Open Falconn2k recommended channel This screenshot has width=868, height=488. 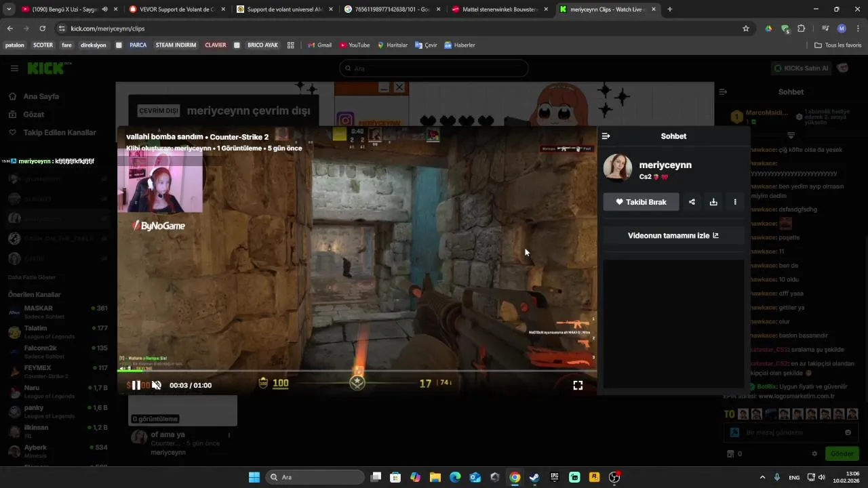tap(58, 352)
